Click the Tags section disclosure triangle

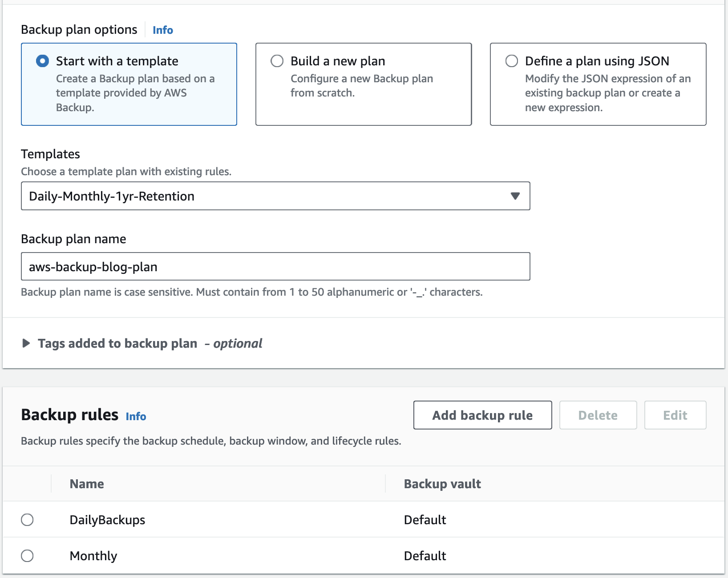[x=26, y=343]
